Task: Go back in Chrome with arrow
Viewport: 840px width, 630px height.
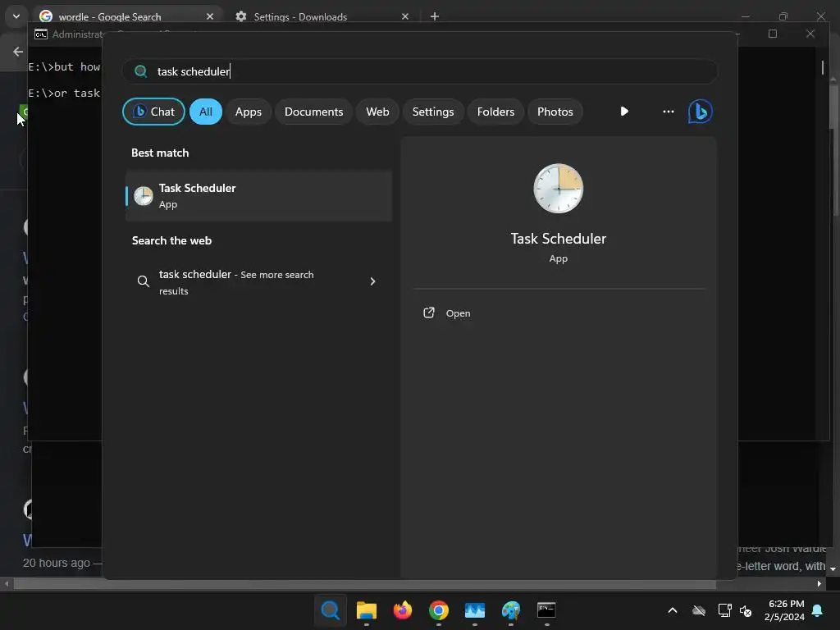Action: 18,52
